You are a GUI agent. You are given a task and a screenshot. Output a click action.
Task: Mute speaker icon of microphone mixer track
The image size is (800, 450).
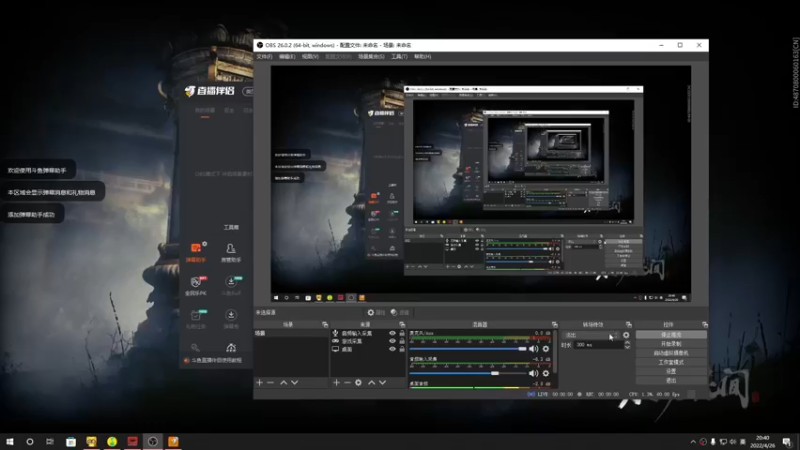533,349
